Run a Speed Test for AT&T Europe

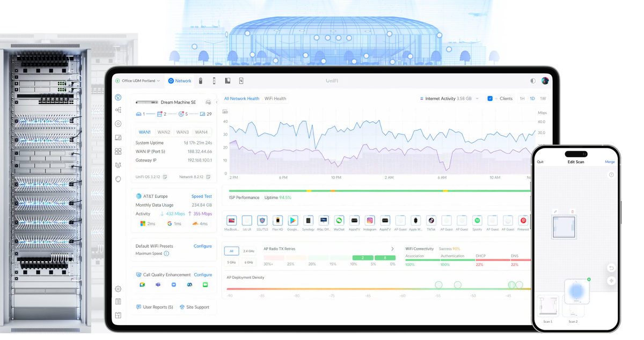pos(201,196)
